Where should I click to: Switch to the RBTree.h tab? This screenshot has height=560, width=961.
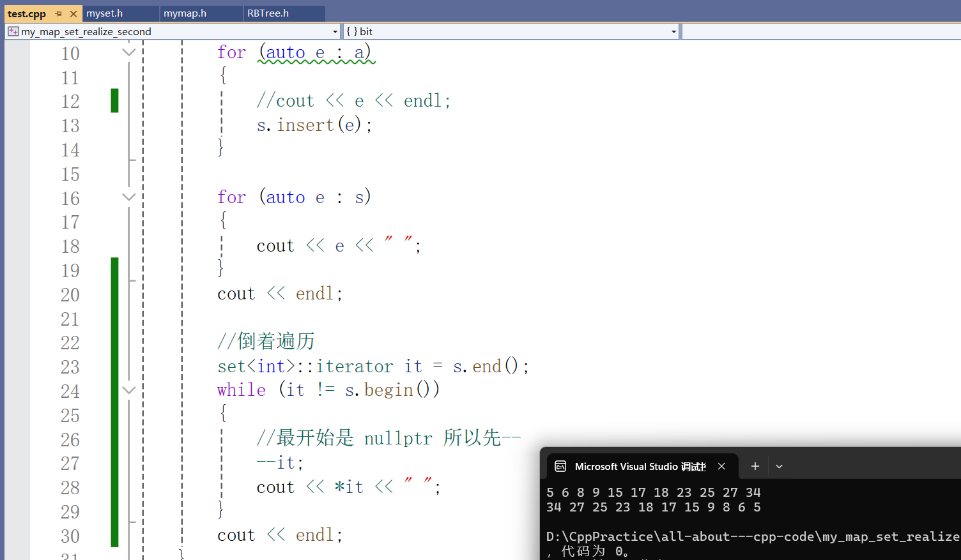tap(284, 13)
